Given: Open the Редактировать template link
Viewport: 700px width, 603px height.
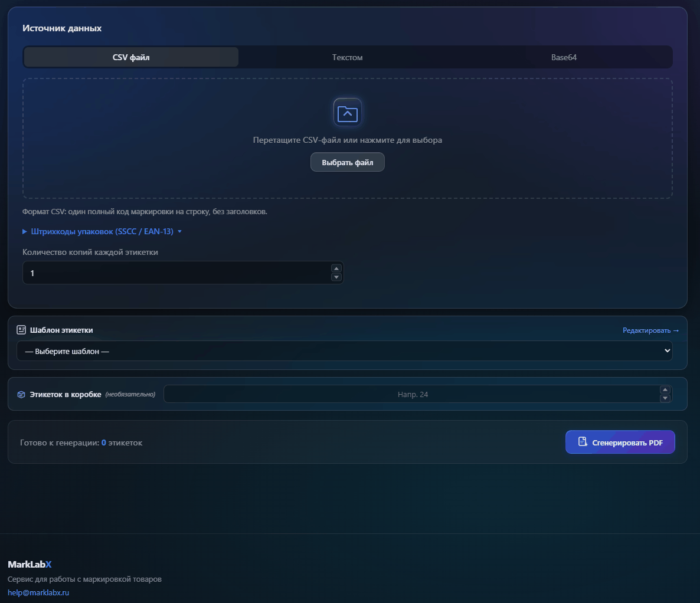Looking at the screenshot, I should [x=650, y=330].
